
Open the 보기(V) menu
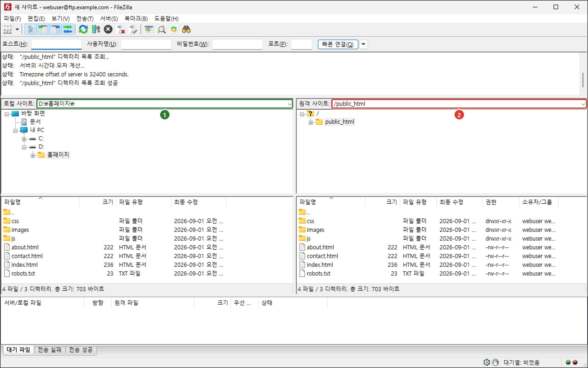click(60, 18)
